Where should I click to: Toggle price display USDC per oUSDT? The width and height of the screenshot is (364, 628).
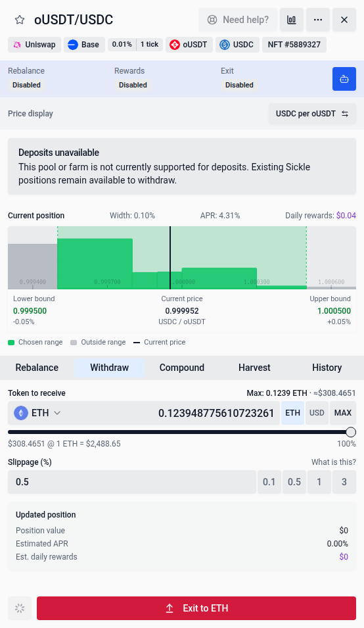312,114
